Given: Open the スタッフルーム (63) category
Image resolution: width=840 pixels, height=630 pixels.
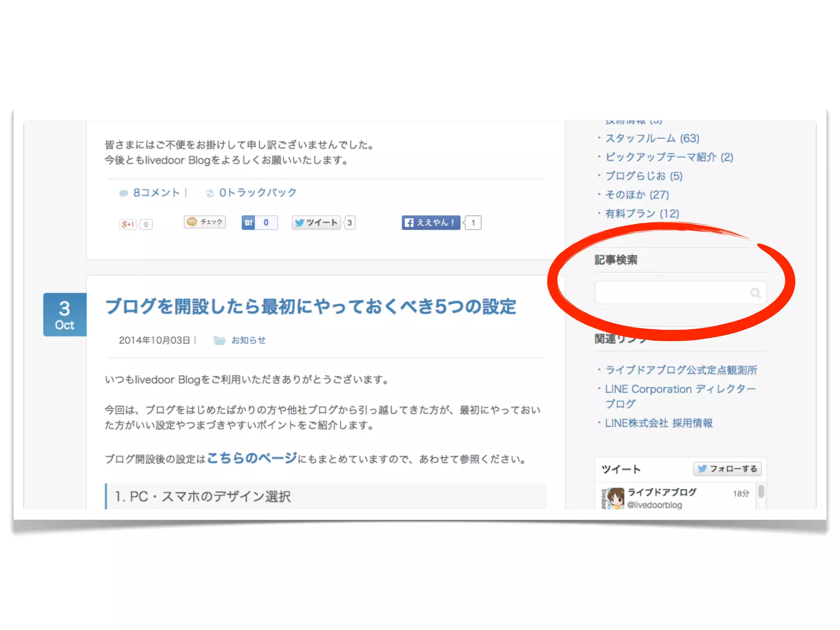Looking at the screenshot, I should point(652,138).
